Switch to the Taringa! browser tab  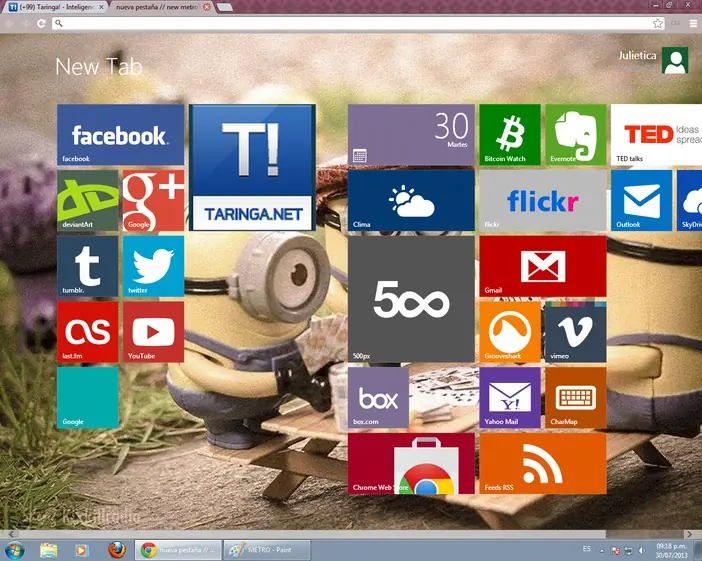56,7
